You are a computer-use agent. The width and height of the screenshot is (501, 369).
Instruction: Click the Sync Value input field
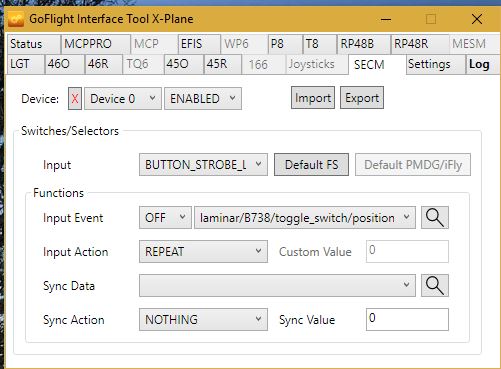point(407,320)
